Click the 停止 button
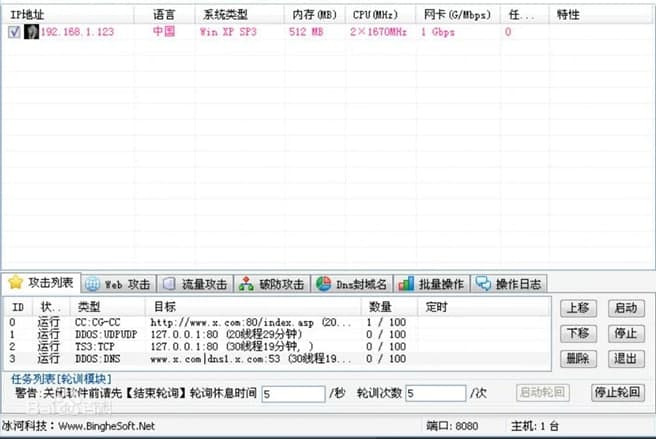 pyautogui.click(x=626, y=334)
